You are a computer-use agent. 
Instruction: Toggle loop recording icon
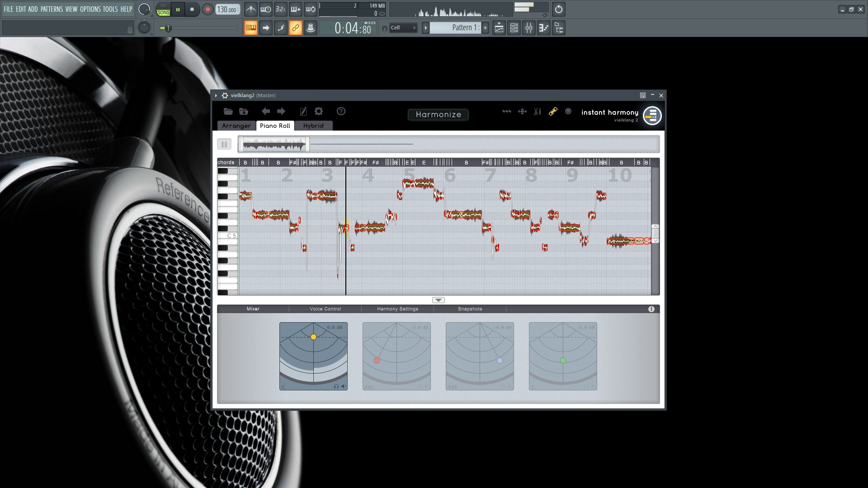pos(311,9)
